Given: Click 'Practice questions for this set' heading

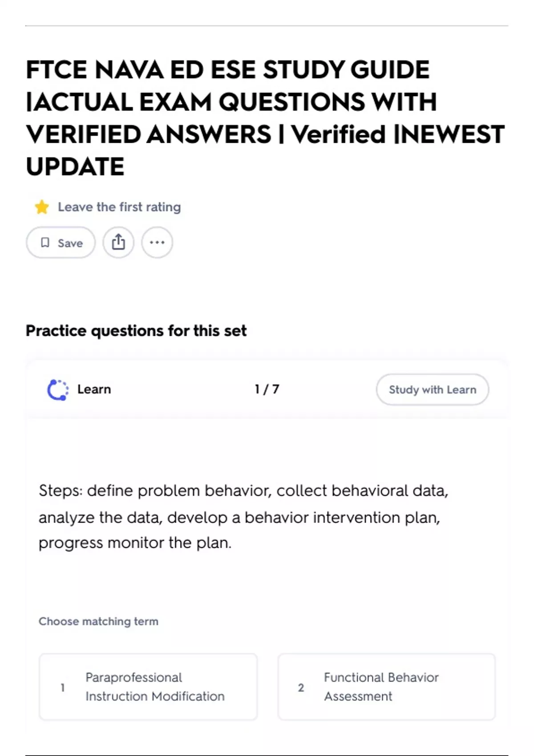Looking at the screenshot, I should 136,331.
